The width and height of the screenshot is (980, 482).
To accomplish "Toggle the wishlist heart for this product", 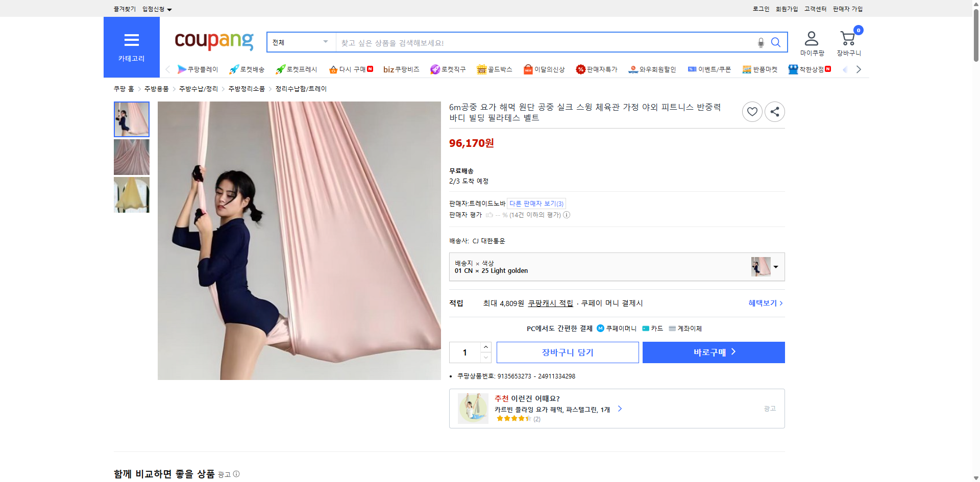I will pos(751,111).
